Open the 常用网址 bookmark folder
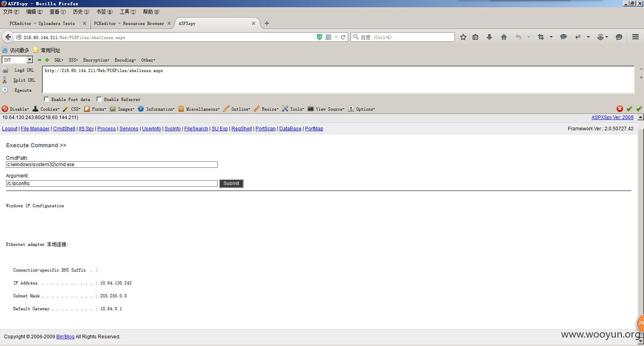The image size is (644, 346). click(46, 50)
